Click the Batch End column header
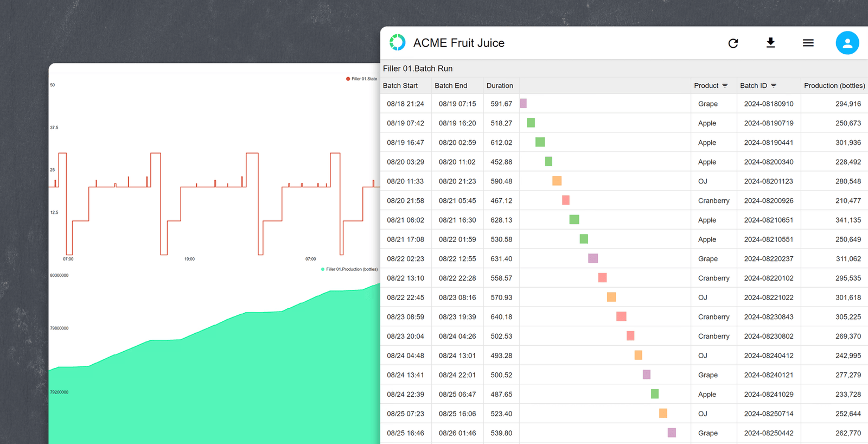Image resolution: width=868 pixels, height=444 pixels. (451, 86)
